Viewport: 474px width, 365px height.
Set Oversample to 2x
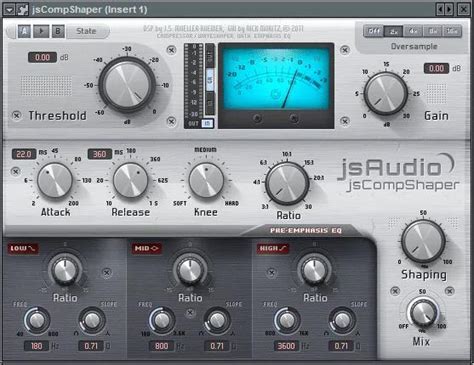pos(394,31)
